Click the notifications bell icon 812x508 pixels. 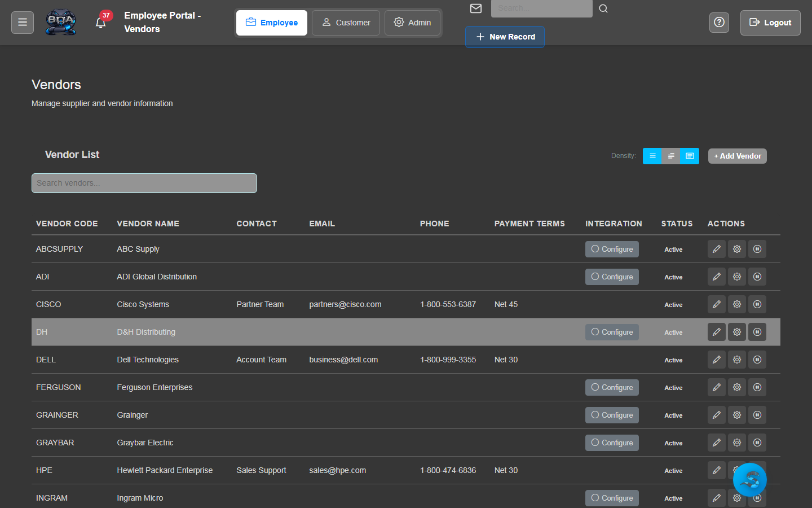[101, 23]
